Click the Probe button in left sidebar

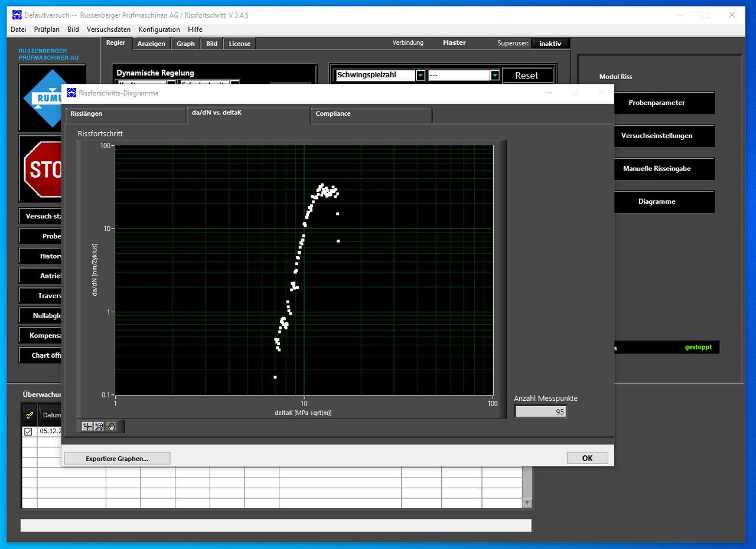click(40, 236)
